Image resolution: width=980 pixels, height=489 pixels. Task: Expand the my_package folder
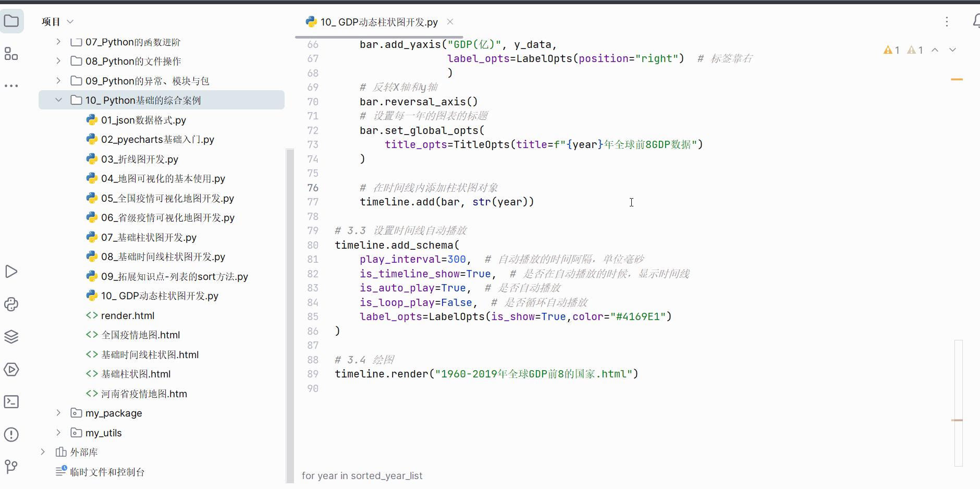click(58, 413)
